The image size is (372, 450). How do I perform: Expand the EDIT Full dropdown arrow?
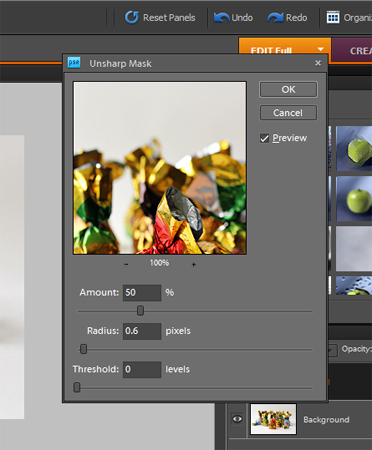[320, 49]
